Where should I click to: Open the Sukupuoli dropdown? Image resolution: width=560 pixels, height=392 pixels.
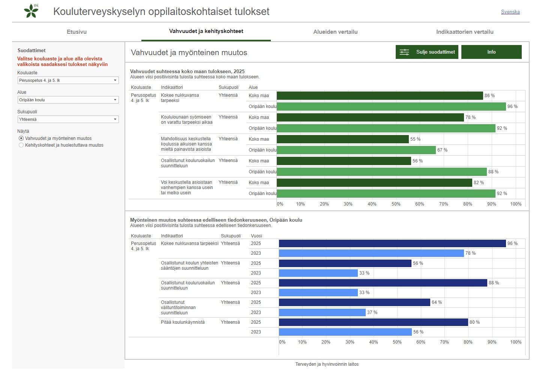(68, 119)
